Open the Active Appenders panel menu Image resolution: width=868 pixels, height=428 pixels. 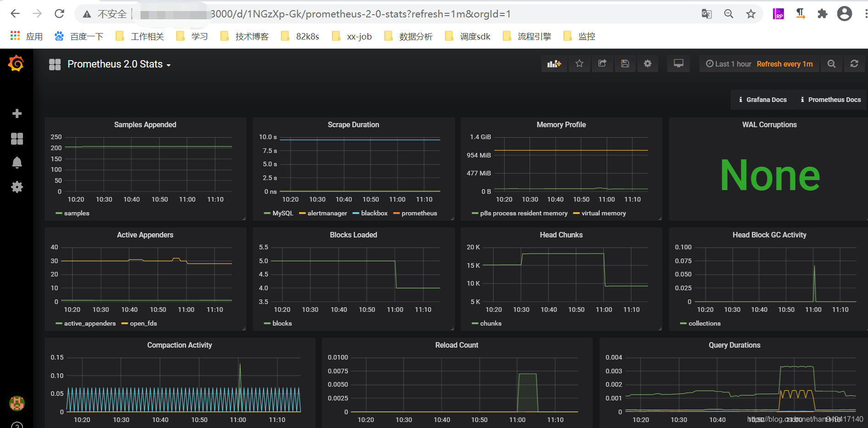[145, 235]
